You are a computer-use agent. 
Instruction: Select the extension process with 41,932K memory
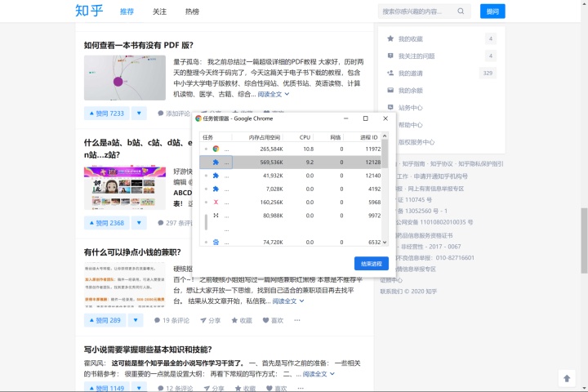[x=291, y=176]
